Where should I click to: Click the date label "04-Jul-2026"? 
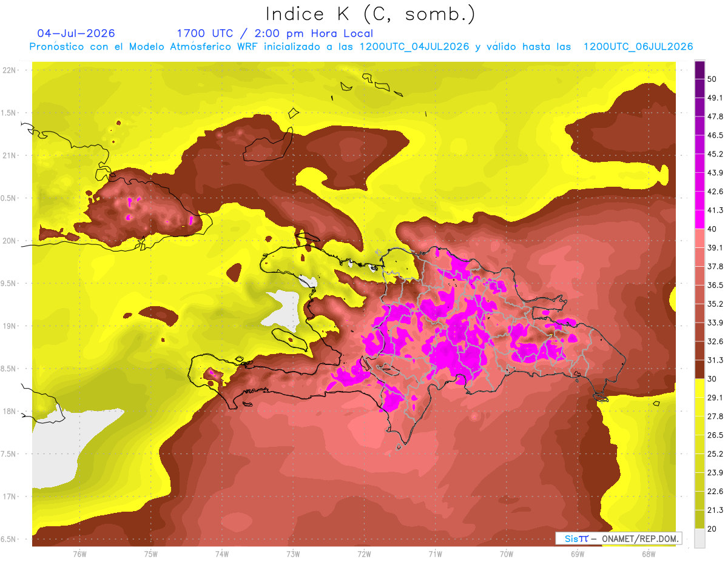[76, 33]
